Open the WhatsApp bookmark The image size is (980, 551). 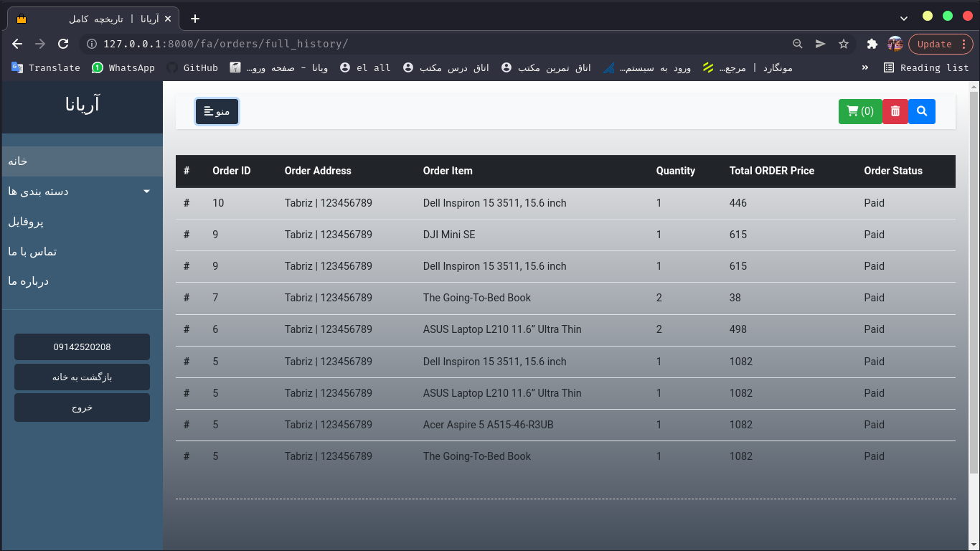[123, 67]
